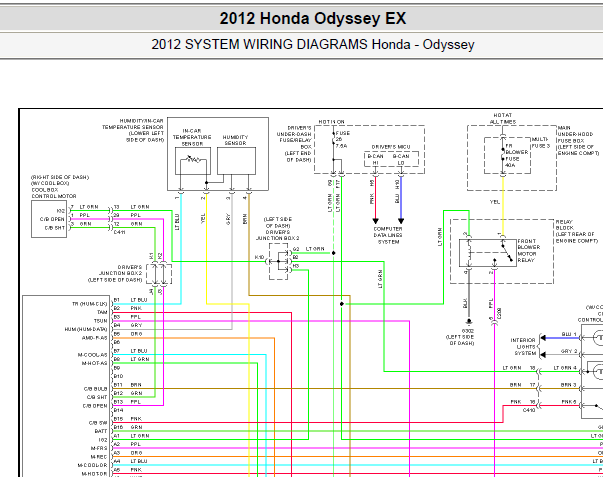
Task: Select the In-Car Temperature Sensor thermistor symbol
Action: click(193, 161)
